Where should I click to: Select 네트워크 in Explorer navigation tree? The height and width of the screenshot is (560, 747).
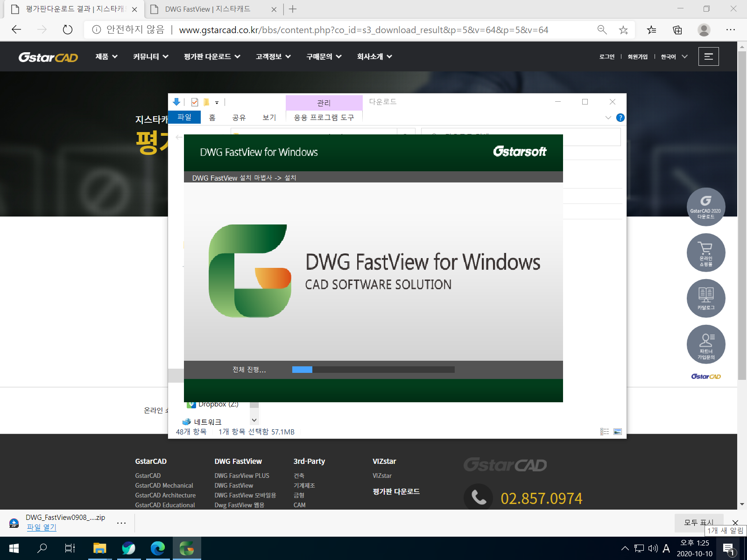click(207, 422)
